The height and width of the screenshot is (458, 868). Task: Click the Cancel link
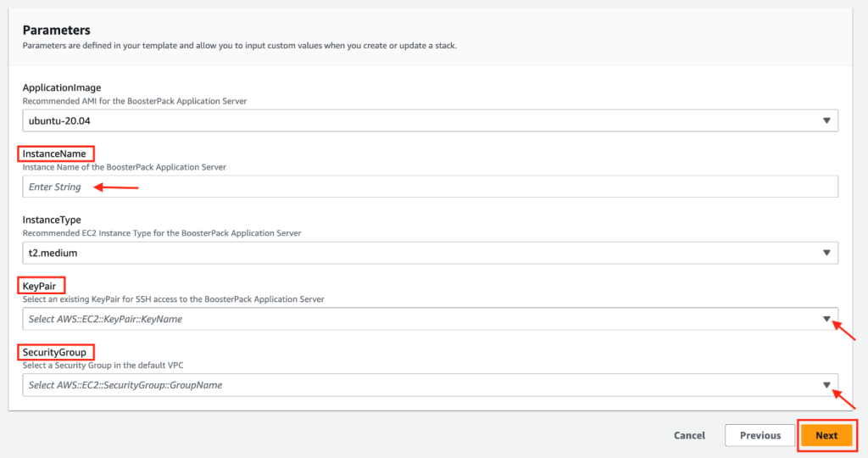pyautogui.click(x=689, y=435)
